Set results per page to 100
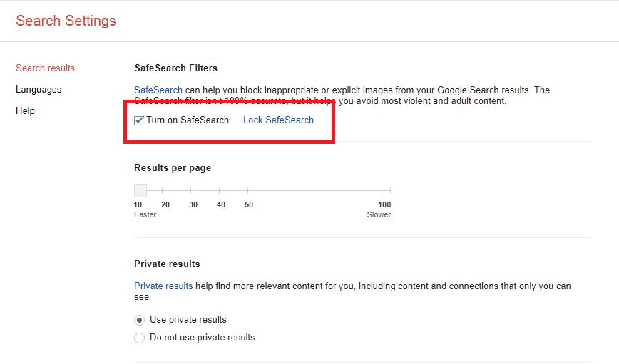This screenshot has height=364, width=619. click(x=390, y=191)
